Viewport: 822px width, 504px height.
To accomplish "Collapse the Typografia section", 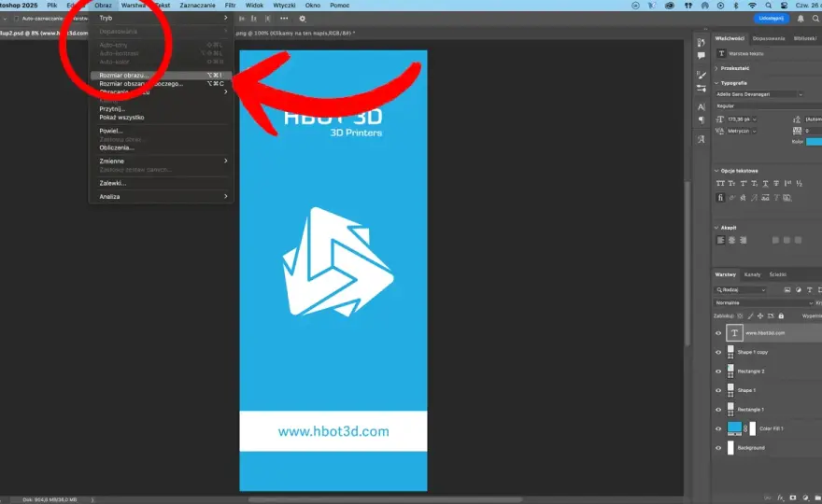I will [x=716, y=83].
